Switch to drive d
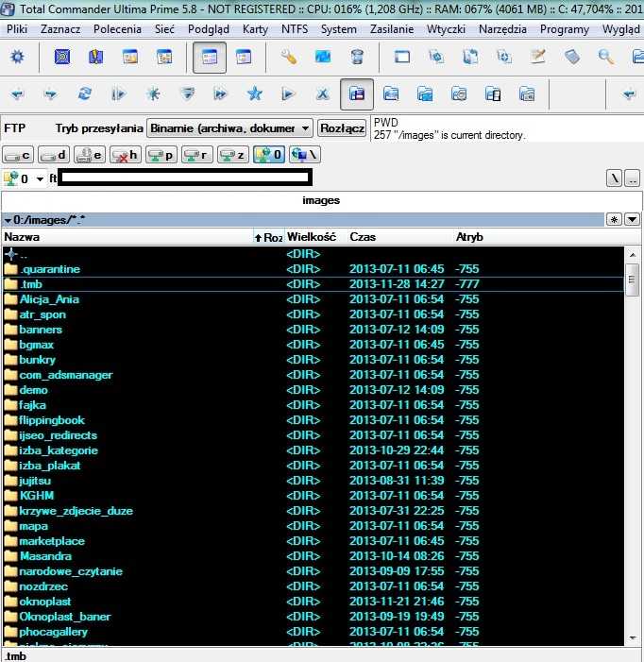Viewport: 644px width, 662px height. [x=54, y=155]
